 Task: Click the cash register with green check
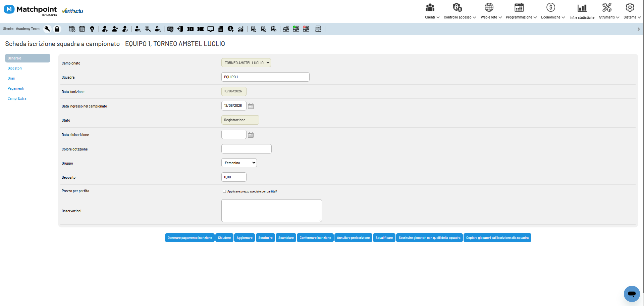pyautogui.click(x=296, y=29)
